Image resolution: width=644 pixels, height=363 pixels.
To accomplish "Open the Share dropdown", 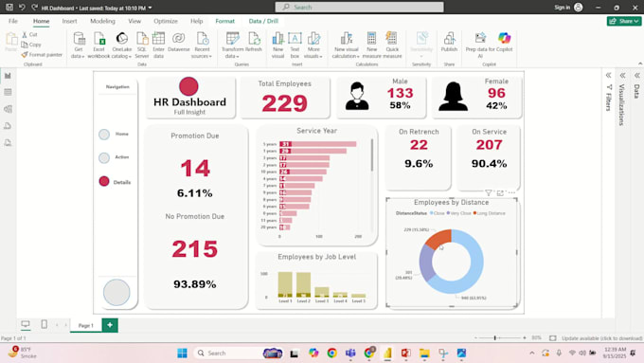I will (624, 21).
